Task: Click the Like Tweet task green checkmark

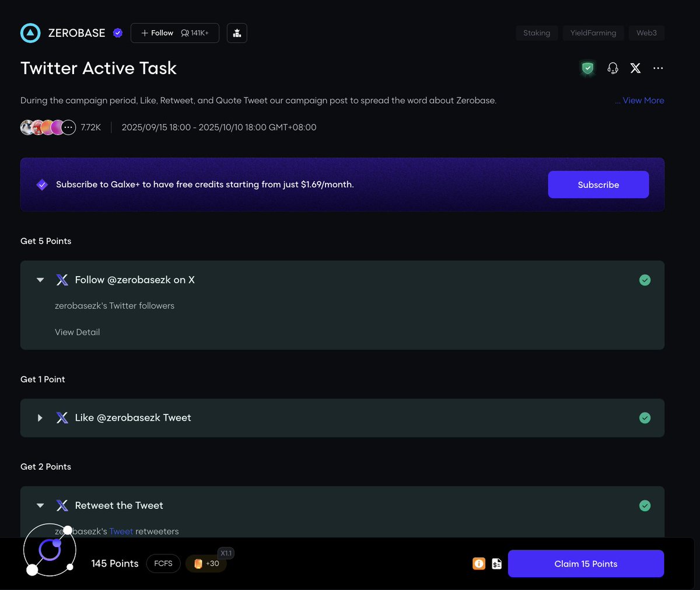Action: (645, 418)
